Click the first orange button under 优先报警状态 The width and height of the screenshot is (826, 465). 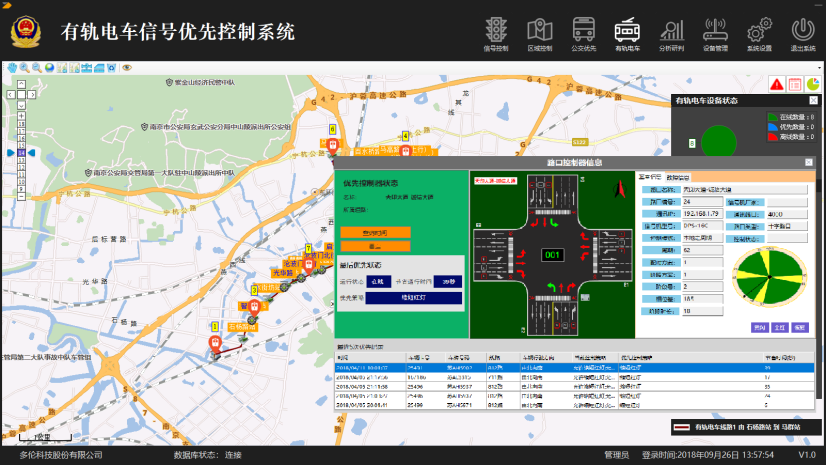[372, 232]
